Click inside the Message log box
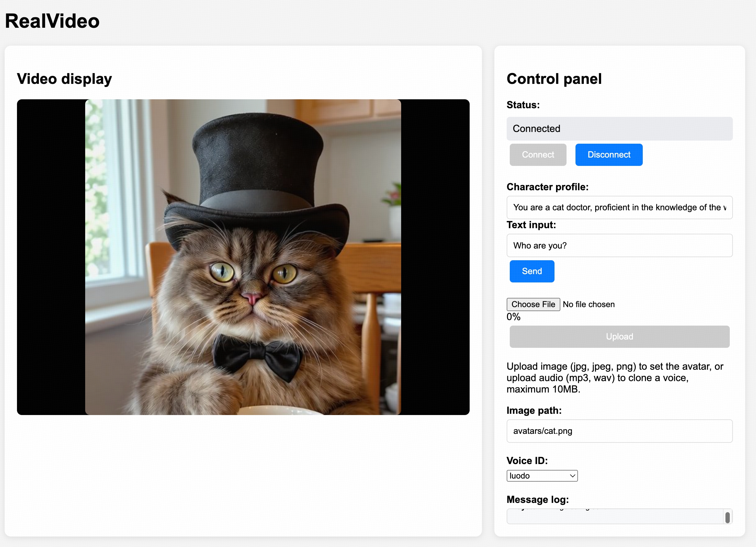Image resolution: width=756 pixels, height=547 pixels. click(x=613, y=517)
